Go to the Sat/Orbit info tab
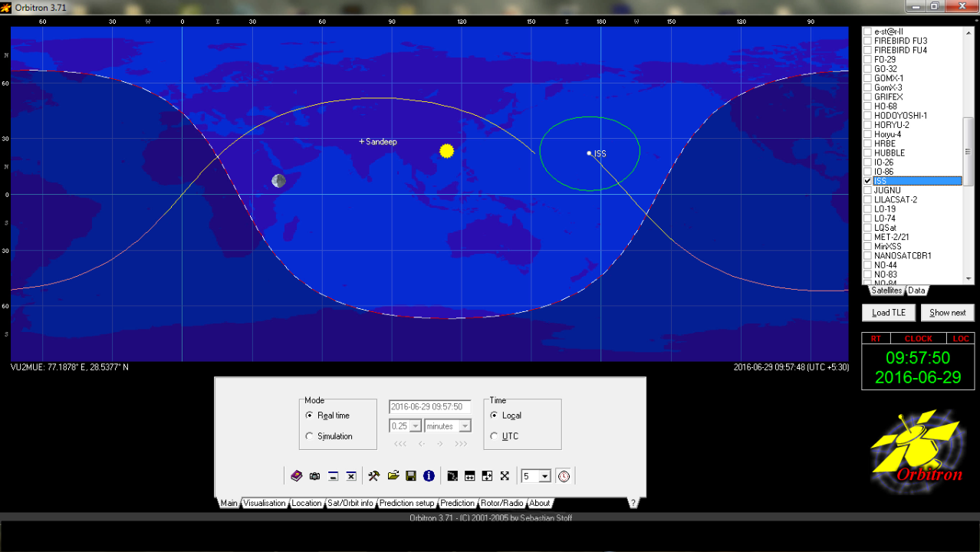The width and height of the screenshot is (980, 552). [350, 504]
